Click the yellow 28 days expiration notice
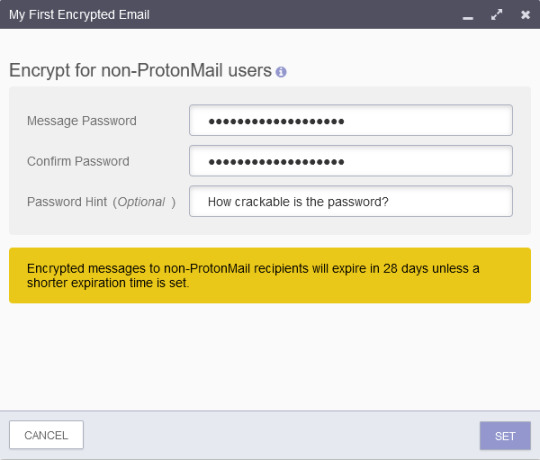Viewport: 540px width, 460px height. [270, 275]
